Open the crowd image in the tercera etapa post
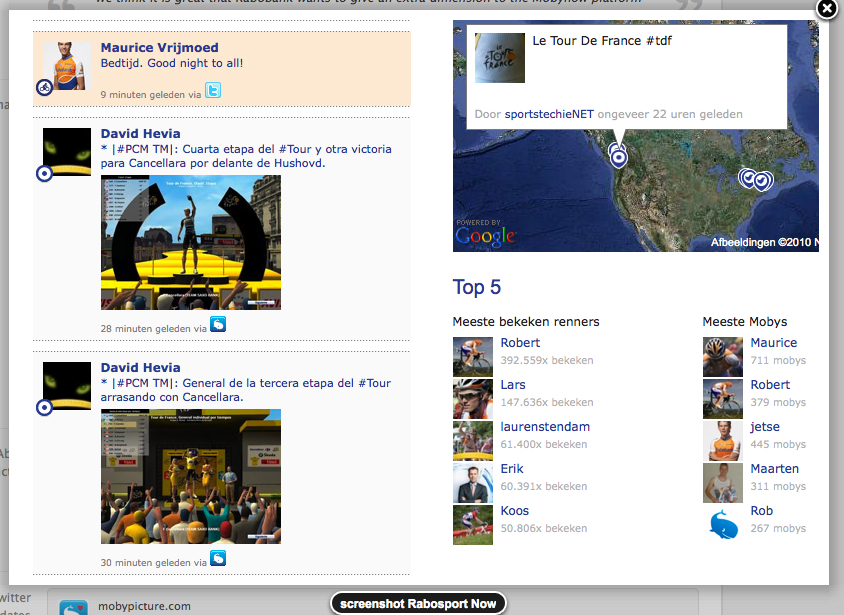 [x=190, y=476]
